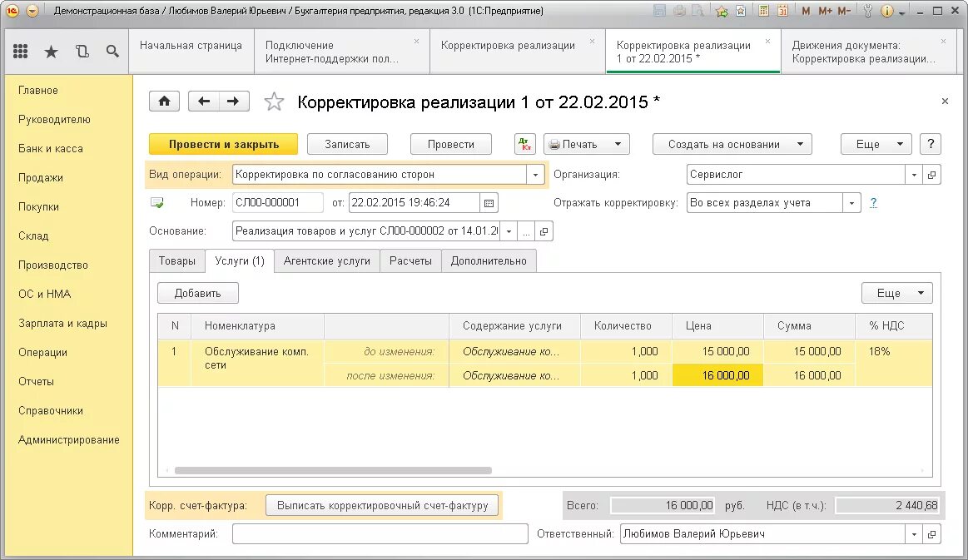The image size is (968, 560).
Task: Expand Отражать корректировку dropdown
Action: [852, 203]
